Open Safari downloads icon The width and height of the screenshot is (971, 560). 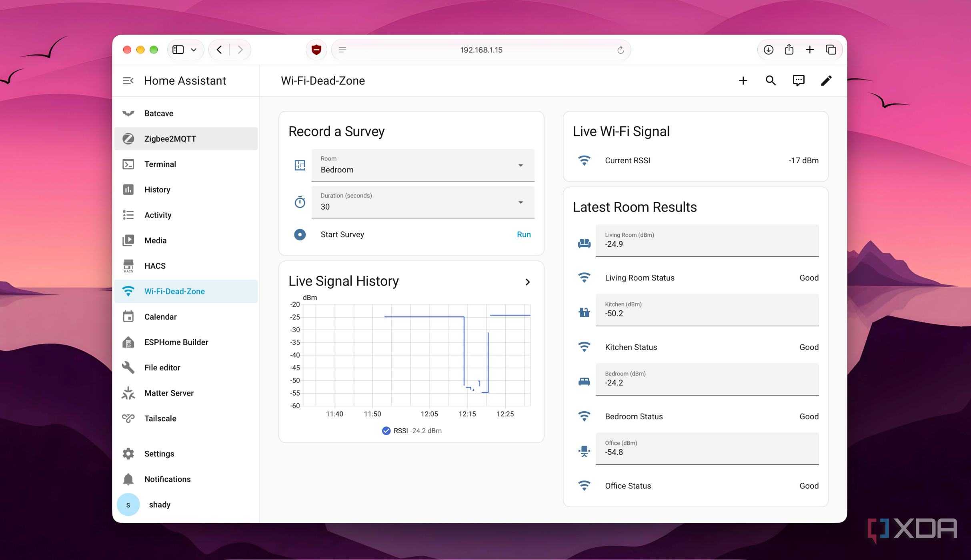(768, 50)
